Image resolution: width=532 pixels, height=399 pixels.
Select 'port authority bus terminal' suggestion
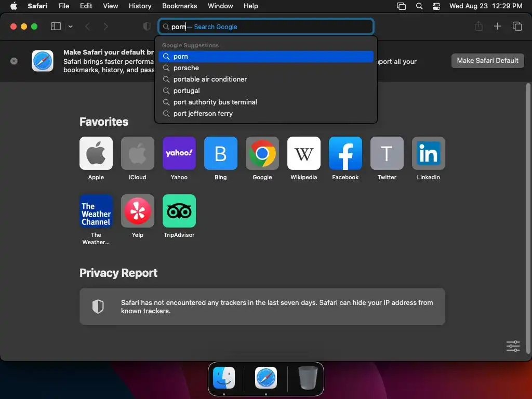(266, 102)
